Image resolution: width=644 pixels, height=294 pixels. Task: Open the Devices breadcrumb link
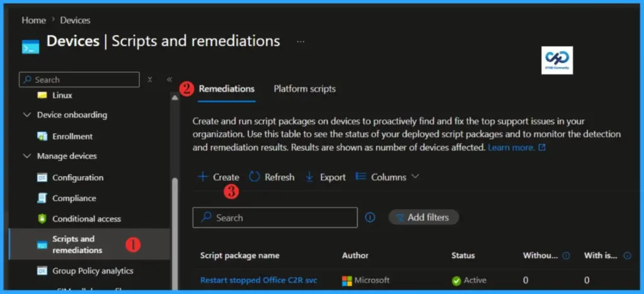[x=75, y=20]
